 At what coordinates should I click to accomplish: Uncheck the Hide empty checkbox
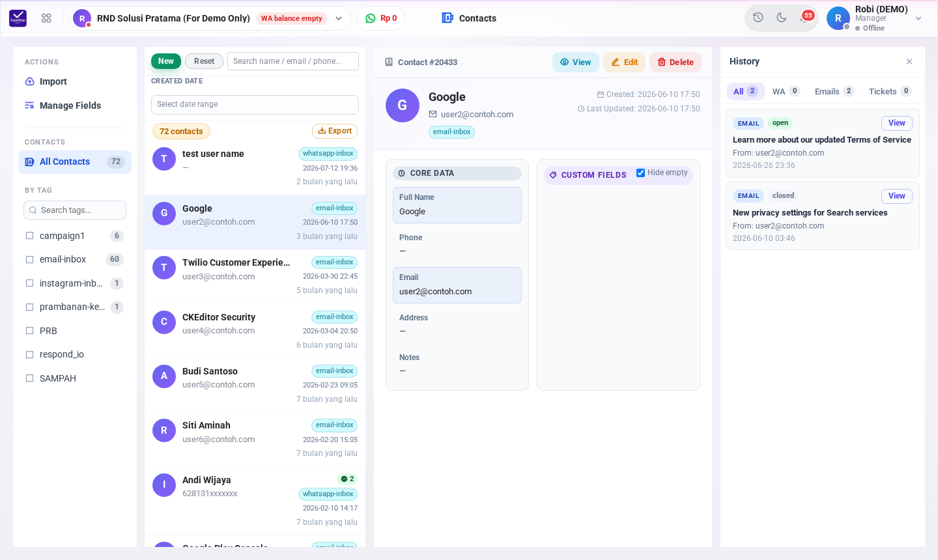(640, 173)
